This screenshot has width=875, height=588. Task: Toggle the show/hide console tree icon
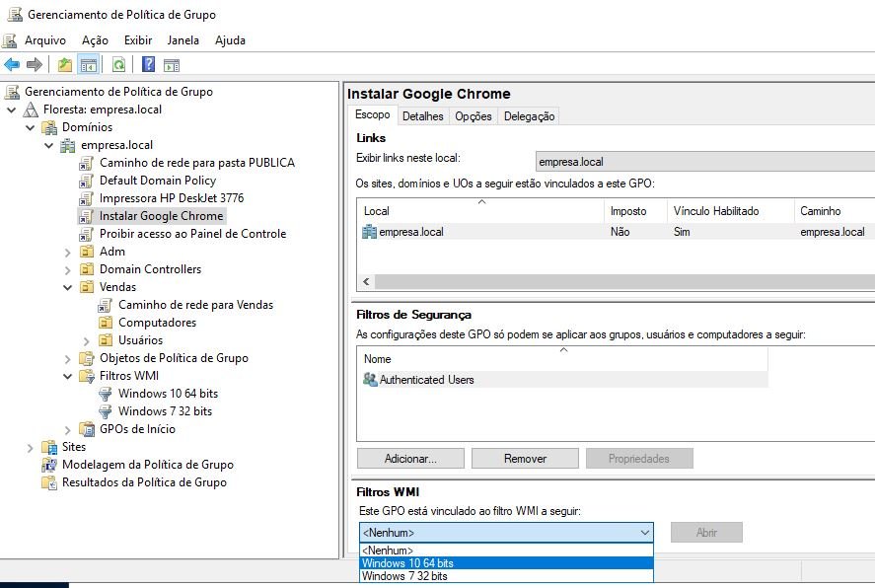[x=89, y=65]
